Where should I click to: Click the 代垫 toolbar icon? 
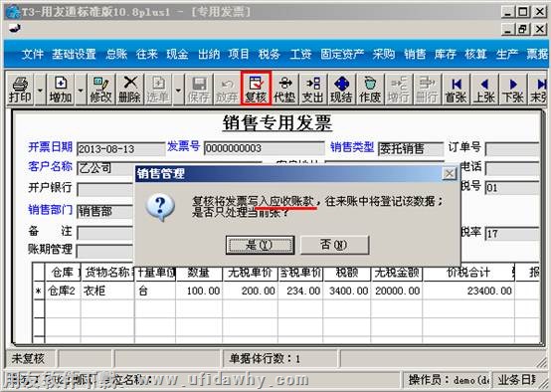tap(284, 90)
